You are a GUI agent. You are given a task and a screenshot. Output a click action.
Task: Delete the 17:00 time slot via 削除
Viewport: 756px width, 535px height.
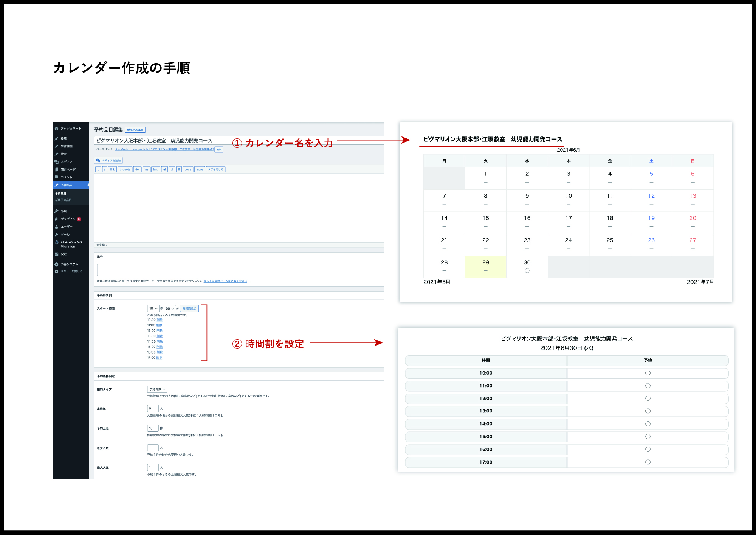point(160,358)
